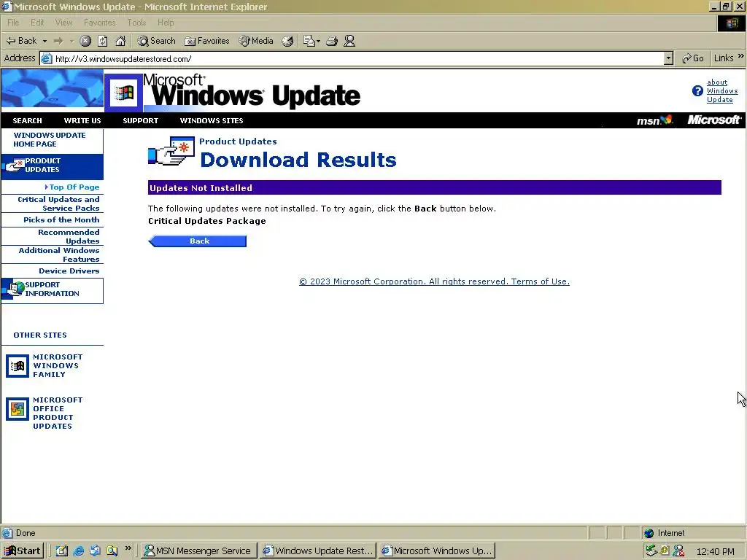The height and width of the screenshot is (560, 747).
Task: Click the Messenger tray icon with red X
Action: click(678, 551)
